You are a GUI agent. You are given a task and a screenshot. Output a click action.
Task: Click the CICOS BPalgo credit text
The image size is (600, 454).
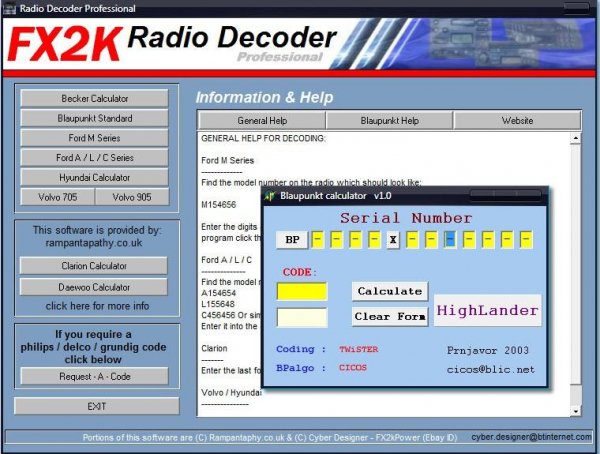(353, 367)
